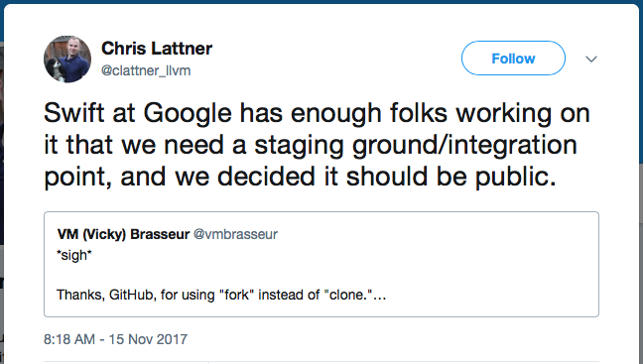Open the @vmbrasseur handle in quoted tweet
The image size is (643, 364).
click(x=235, y=234)
